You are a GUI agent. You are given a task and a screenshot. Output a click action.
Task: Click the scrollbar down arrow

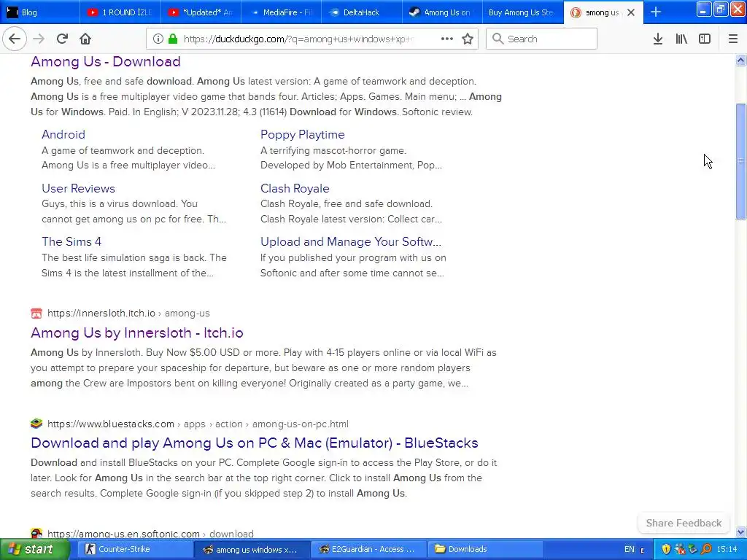tap(740, 532)
